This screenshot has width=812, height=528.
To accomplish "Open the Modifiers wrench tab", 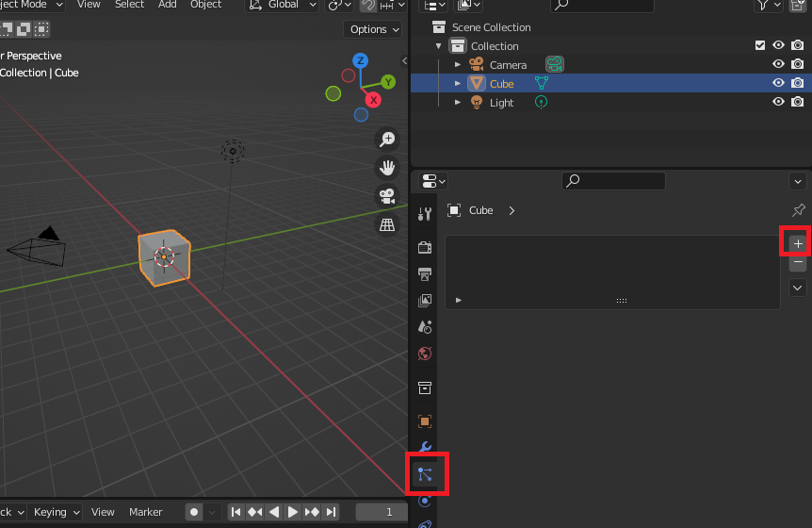I will [x=425, y=447].
